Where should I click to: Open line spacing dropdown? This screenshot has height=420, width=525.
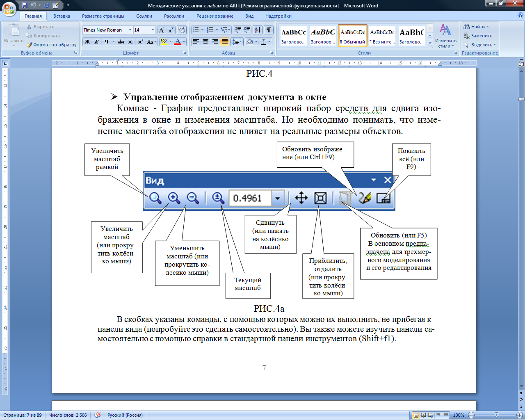237,42
